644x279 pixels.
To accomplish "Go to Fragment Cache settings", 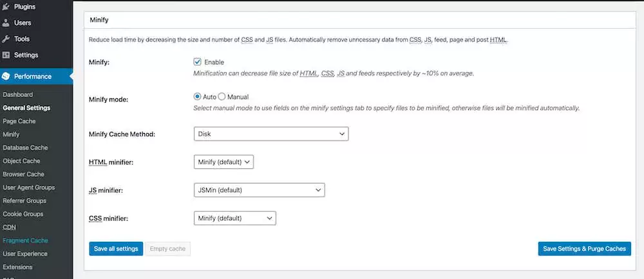I will tap(25, 240).
